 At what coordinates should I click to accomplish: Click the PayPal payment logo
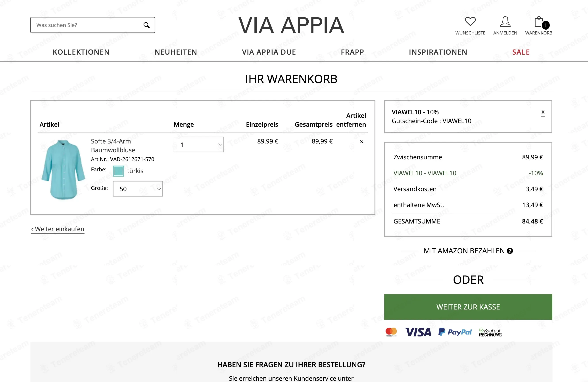(455, 332)
